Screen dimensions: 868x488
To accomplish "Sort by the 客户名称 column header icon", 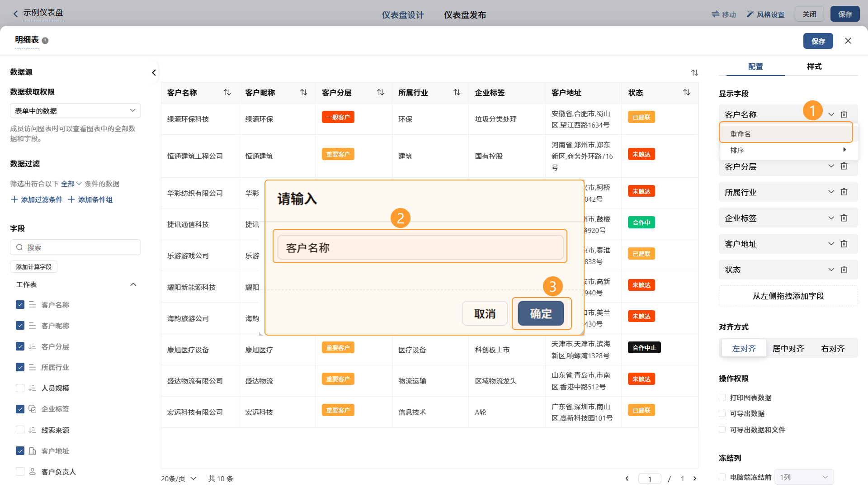I will coord(227,92).
